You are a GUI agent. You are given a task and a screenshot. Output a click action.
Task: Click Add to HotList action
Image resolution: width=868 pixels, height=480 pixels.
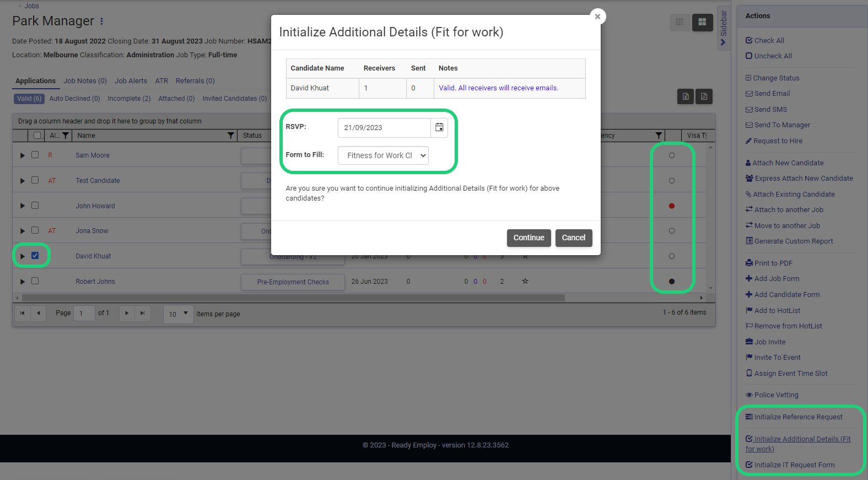(x=773, y=310)
